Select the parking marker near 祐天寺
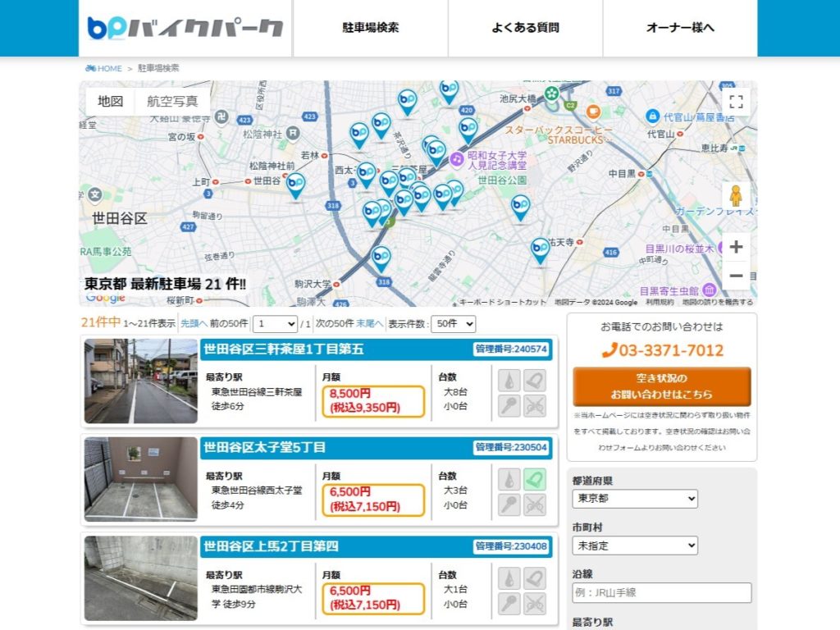 (539, 249)
